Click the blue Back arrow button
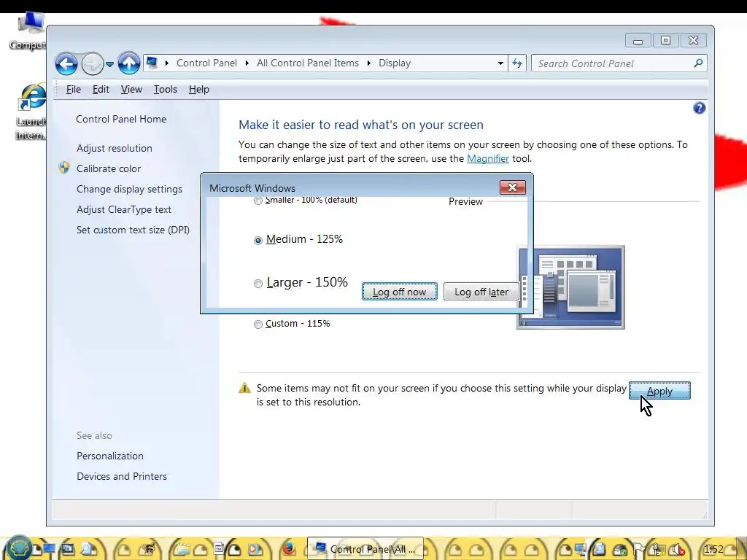Image resolution: width=747 pixels, height=560 pixels. coord(66,63)
